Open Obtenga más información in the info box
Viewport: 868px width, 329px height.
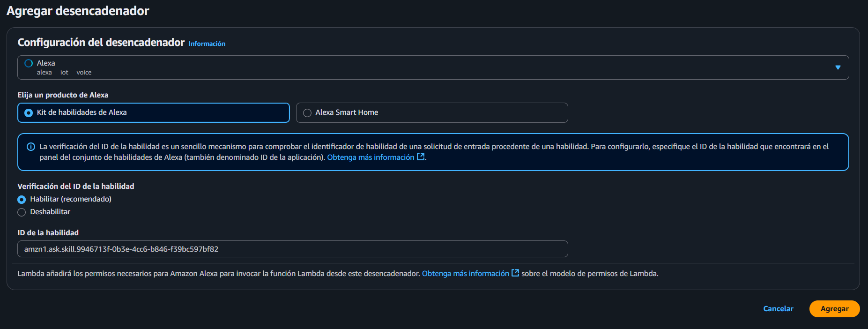click(x=371, y=157)
